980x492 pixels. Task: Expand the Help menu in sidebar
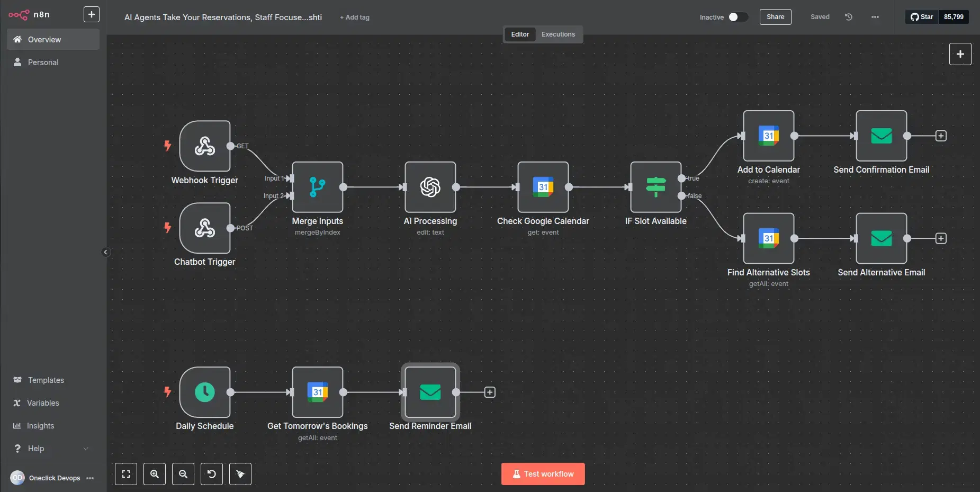pyautogui.click(x=50, y=449)
